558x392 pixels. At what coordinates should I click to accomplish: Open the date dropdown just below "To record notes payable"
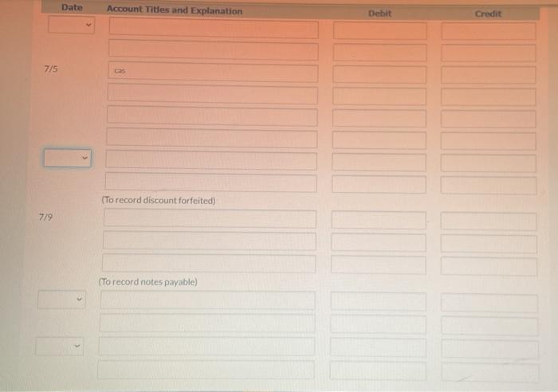click(61, 299)
